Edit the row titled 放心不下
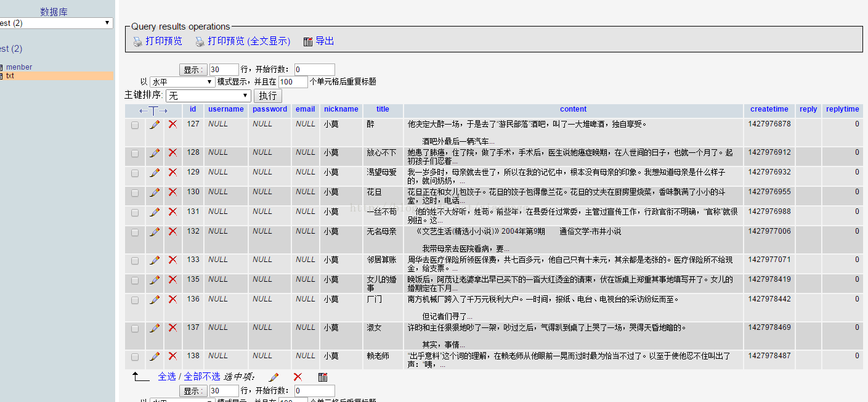This screenshot has width=868, height=402. click(x=155, y=152)
